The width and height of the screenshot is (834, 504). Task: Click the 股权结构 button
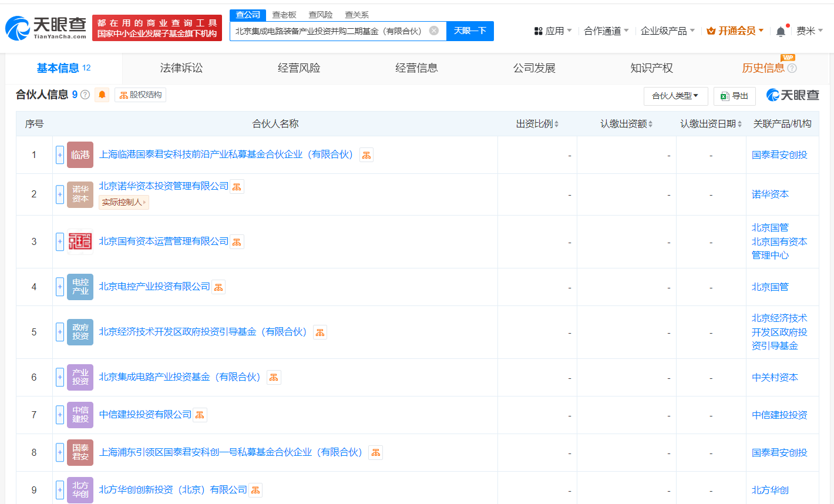pos(140,95)
